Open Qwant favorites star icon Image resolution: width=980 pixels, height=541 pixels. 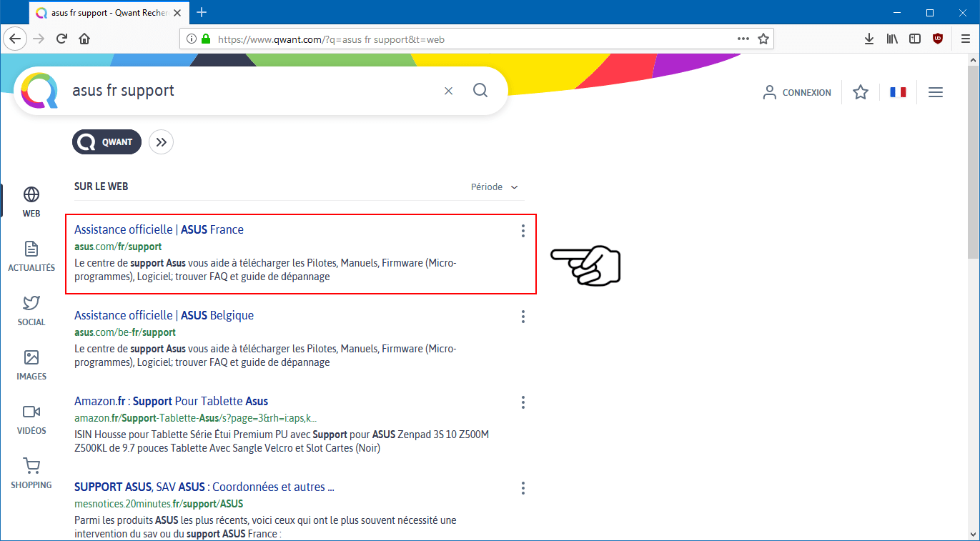pos(861,92)
